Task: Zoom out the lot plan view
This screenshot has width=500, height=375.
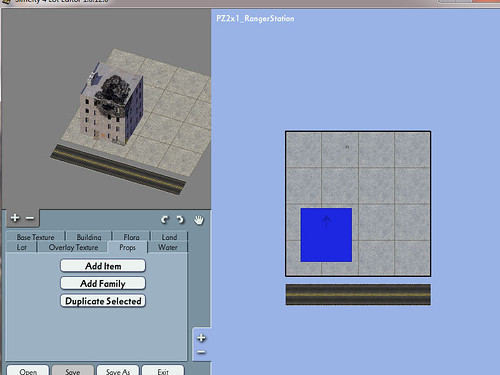Action: [201, 352]
